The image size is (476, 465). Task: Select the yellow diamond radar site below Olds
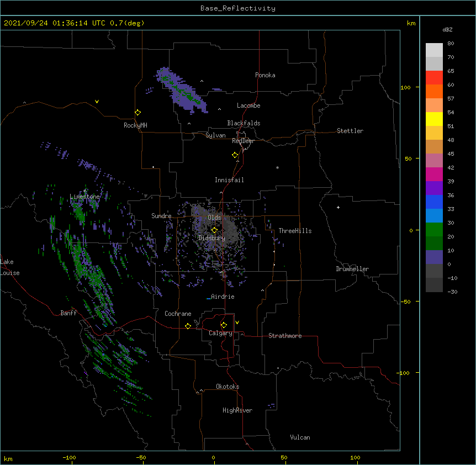click(214, 230)
